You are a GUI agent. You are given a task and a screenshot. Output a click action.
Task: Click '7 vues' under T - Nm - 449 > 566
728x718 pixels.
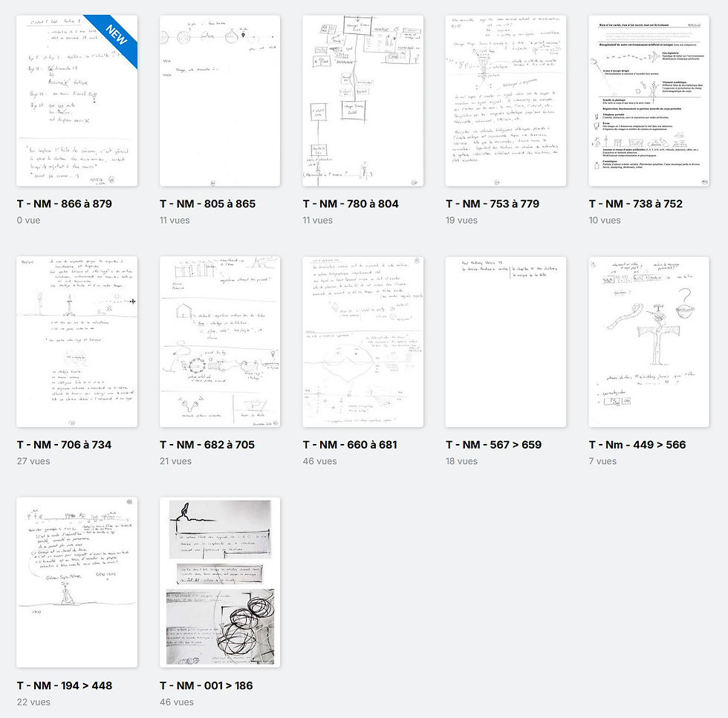[602, 461]
